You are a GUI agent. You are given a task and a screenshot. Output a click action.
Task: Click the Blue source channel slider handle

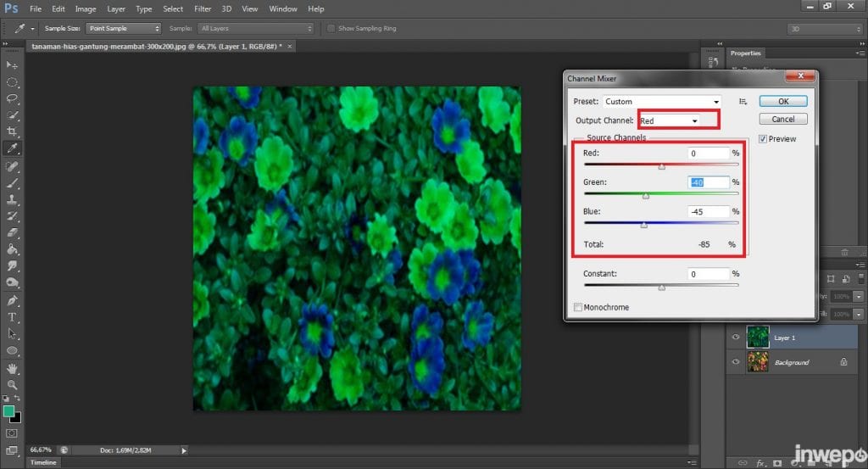click(x=643, y=226)
